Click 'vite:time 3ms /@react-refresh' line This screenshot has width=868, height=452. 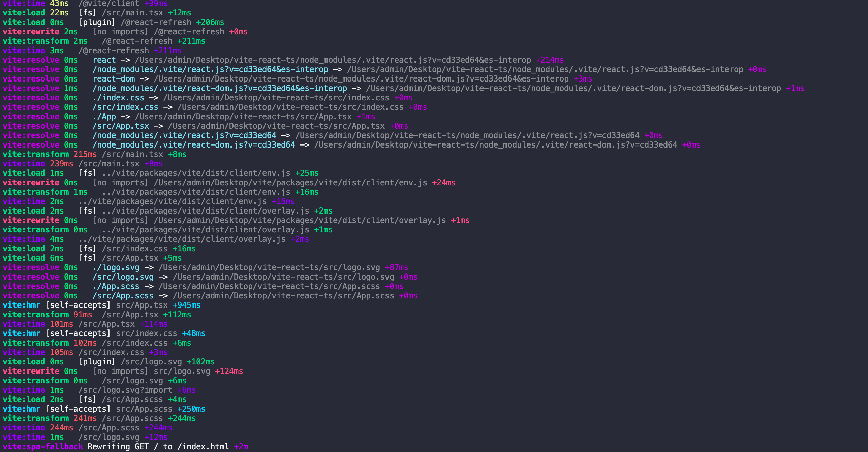pos(92,51)
